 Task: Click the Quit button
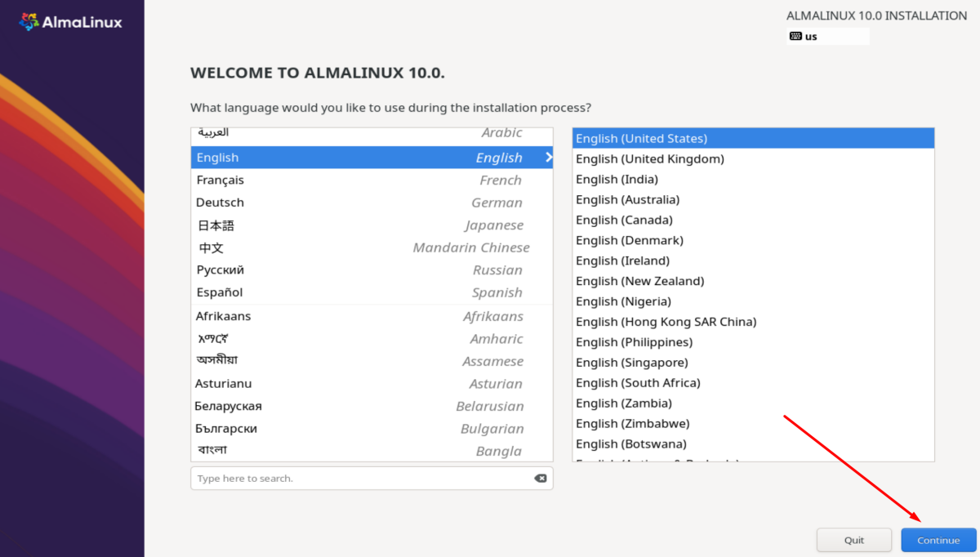coord(854,540)
